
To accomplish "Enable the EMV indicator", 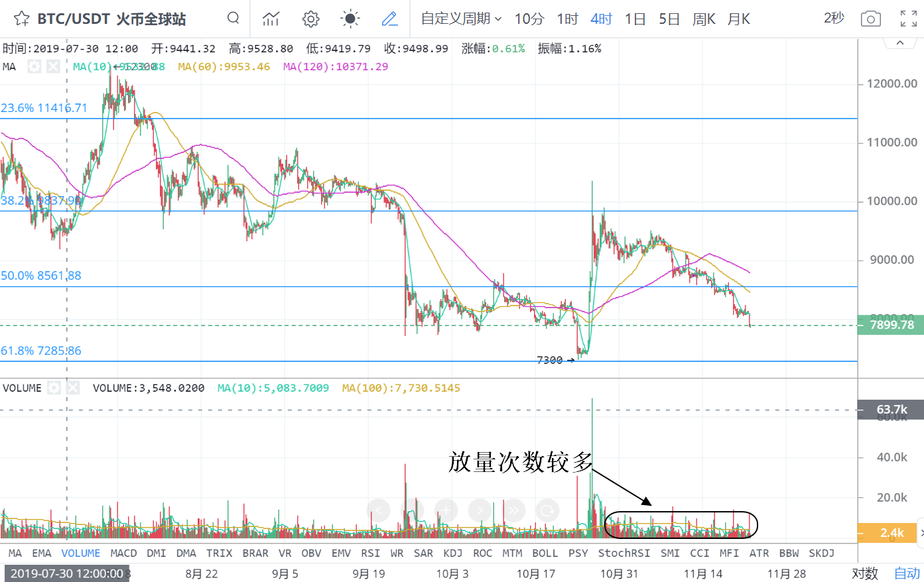I will (341, 553).
